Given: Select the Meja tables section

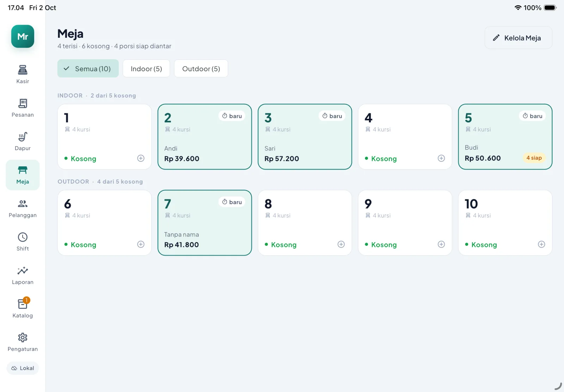Looking at the screenshot, I should point(23,175).
